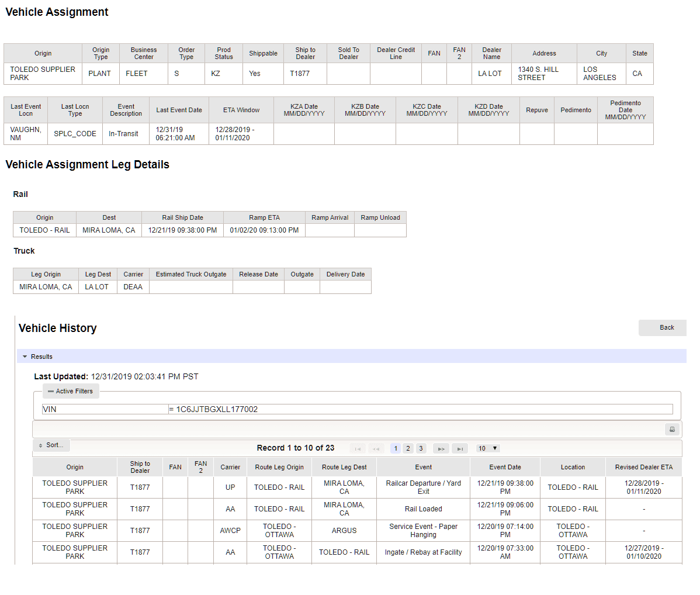Click the 'Estimated Truck Outgate' column header
700x595 pixels.
[191, 274]
